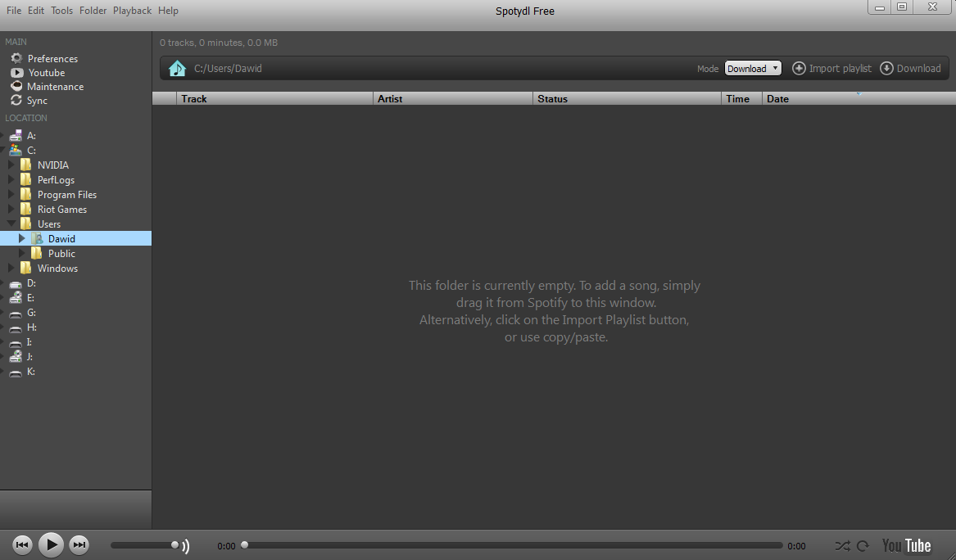Click the Import playlist plus icon
The image size is (956, 560).
[x=799, y=68]
